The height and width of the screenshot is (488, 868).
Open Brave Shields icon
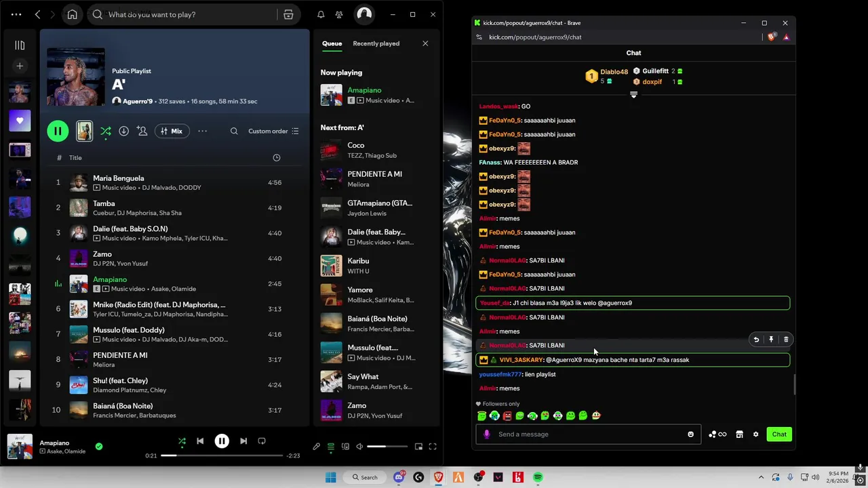pyautogui.click(x=771, y=37)
